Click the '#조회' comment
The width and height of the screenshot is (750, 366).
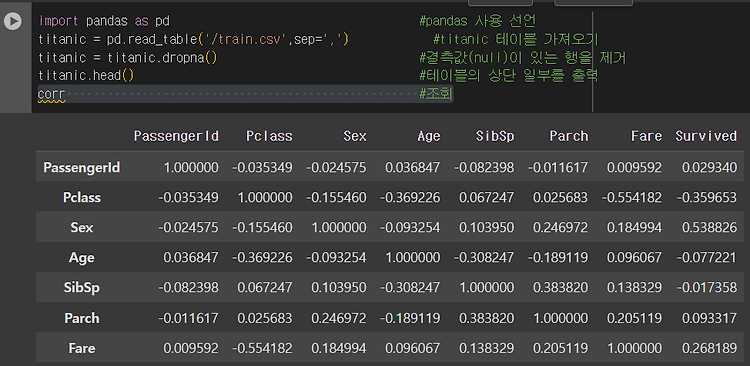pyautogui.click(x=435, y=94)
